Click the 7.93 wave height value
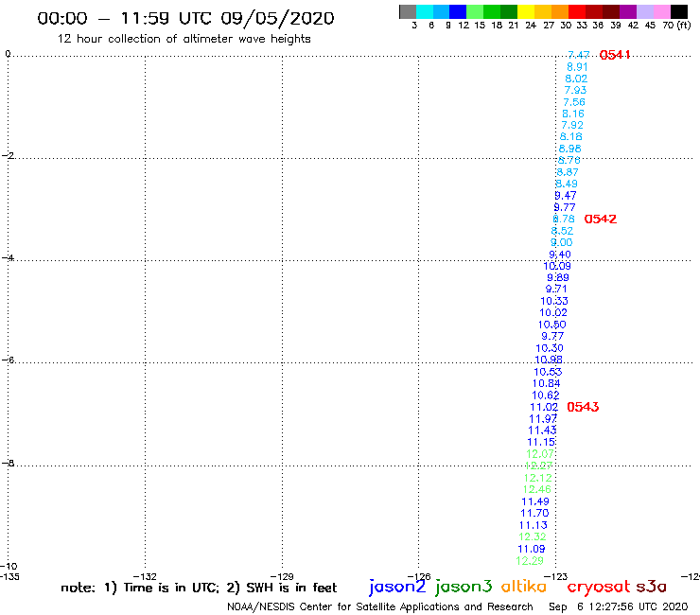 pyautogui.click(x=575, y=90)
